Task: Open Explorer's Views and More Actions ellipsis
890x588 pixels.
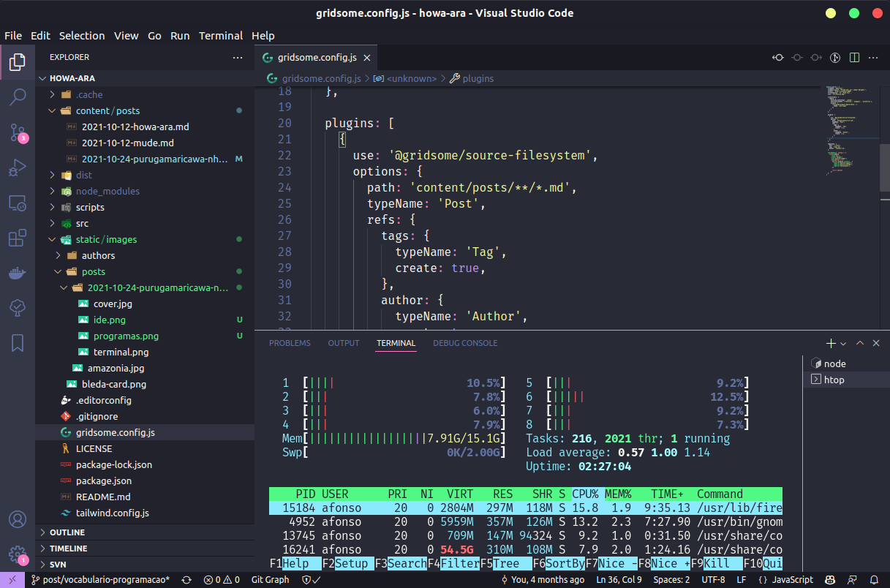Action: tap(238, 57)
